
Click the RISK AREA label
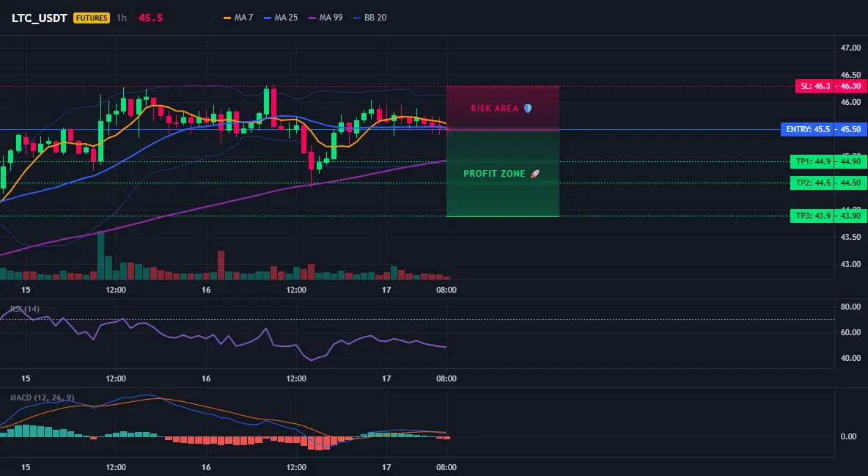(494, 109)
